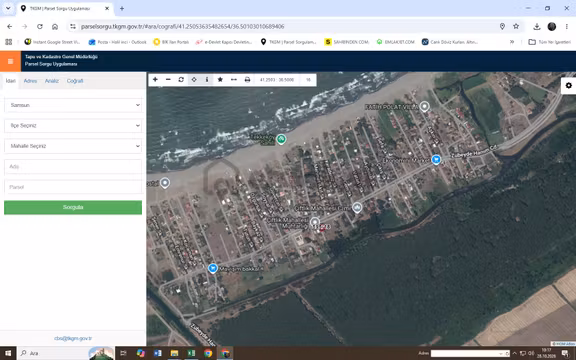
Task: Click the FATİH POLAT VİLLA map marker
Action: click(425, 107)
